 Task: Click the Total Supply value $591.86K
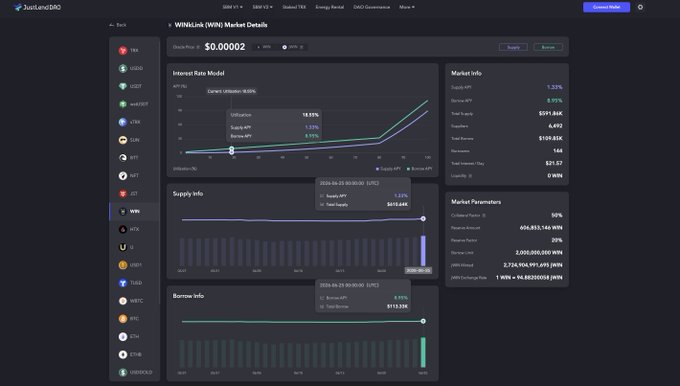click(550, 114)
